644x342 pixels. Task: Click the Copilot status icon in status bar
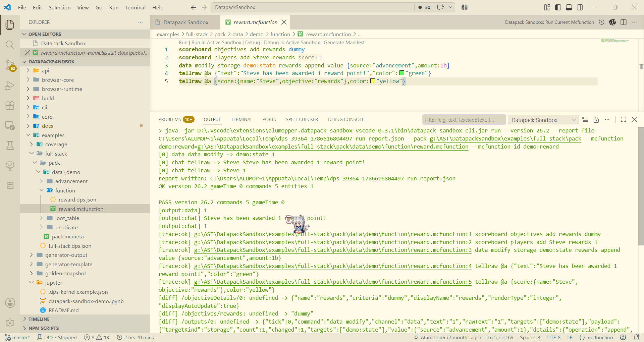coord(623,337)
